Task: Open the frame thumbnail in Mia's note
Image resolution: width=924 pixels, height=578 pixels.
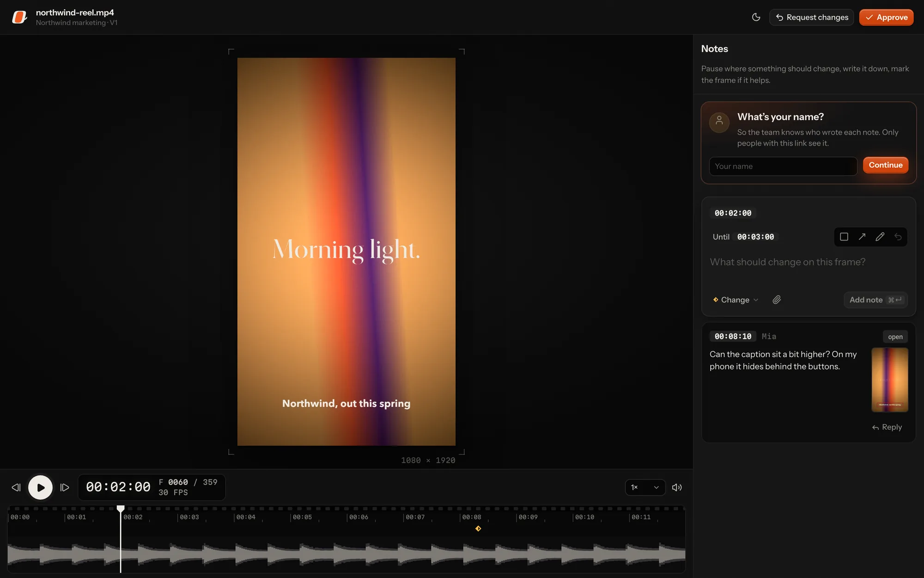Action: 889,380
